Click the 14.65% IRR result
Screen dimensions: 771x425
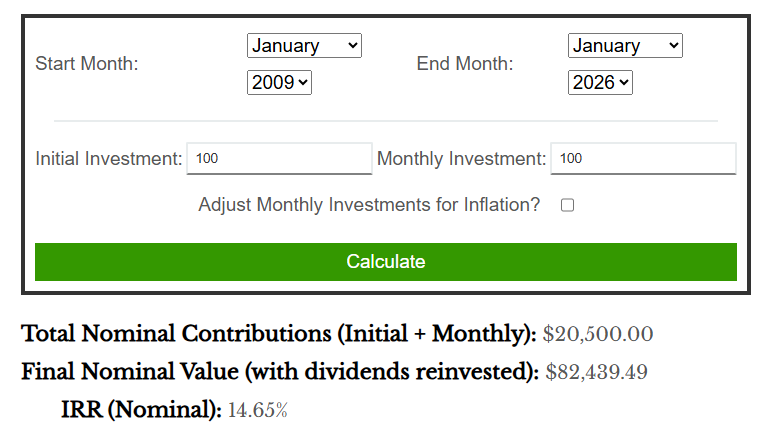tap(257, 410)
